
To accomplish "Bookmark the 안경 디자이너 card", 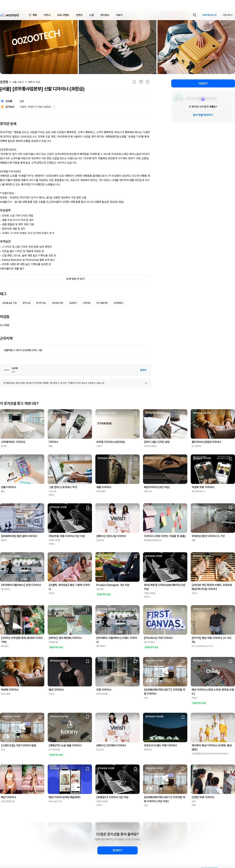I will point(40,556).
